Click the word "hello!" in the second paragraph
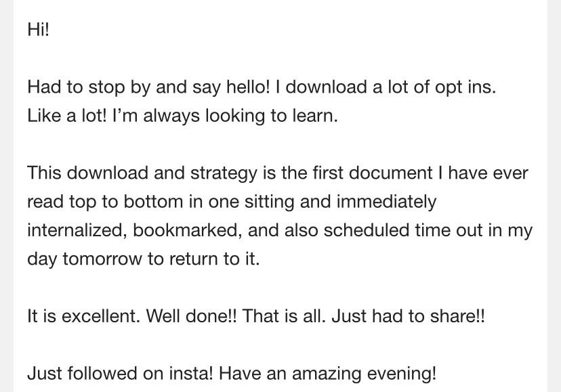The image size is (561, 392). coord(248,87)
